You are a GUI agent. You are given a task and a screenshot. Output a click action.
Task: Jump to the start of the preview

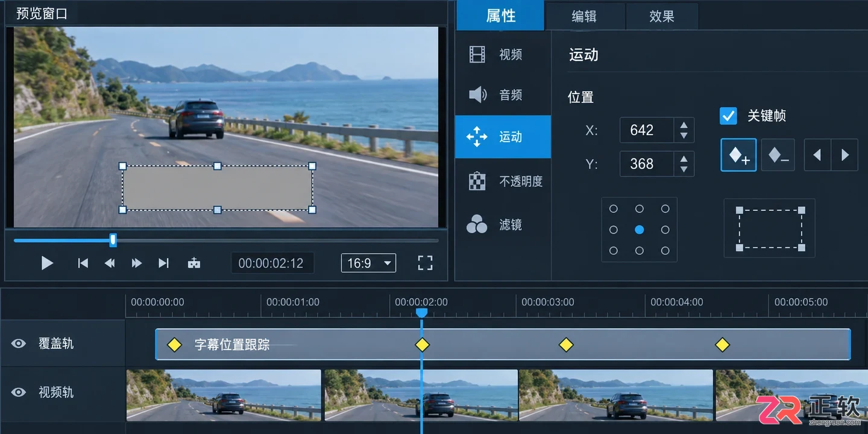[83, 263]
